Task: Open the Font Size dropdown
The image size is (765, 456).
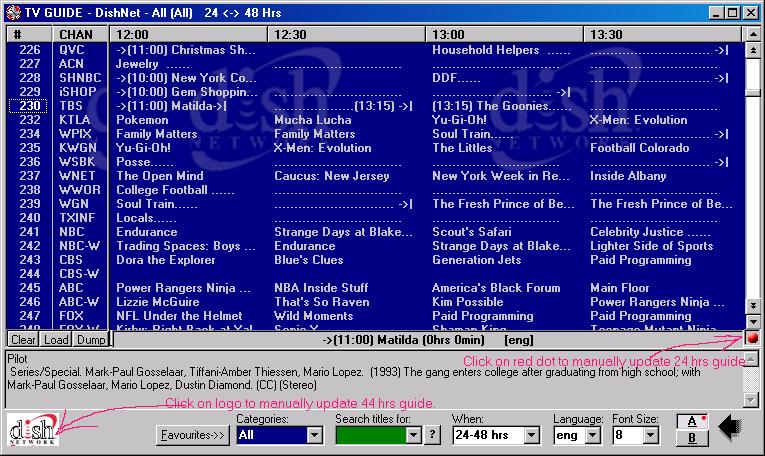Action: click(650, 435)
